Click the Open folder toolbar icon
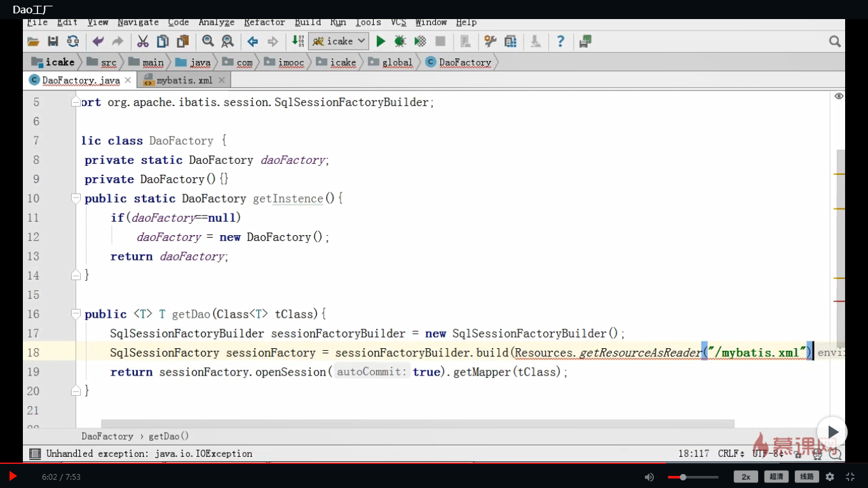The height and width of the screenshot is (488, 868). 33,41
